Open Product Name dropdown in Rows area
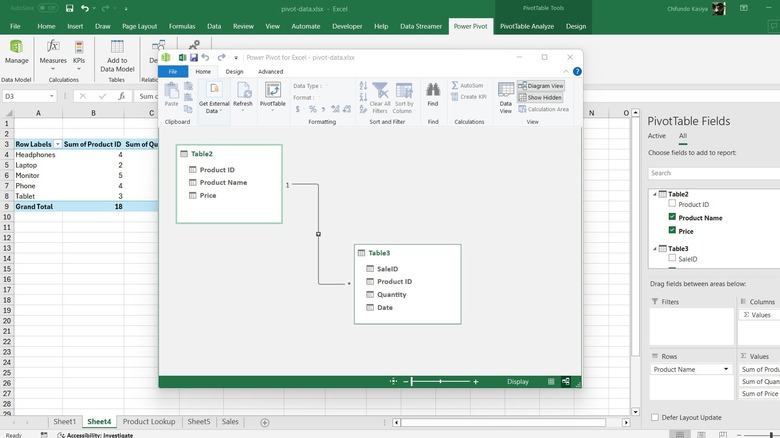Viewport: 780px width, 438px height. tap(726, 369)
